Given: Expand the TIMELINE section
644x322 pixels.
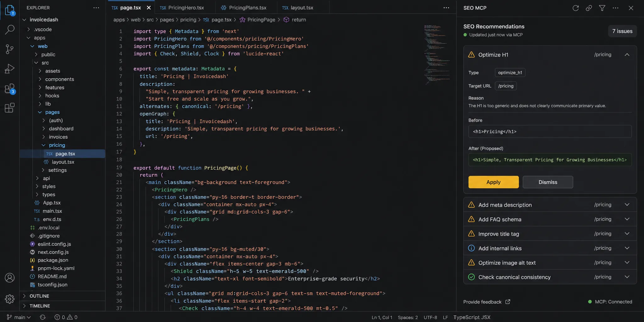Looking at the screenshot, I should point(62,306).
